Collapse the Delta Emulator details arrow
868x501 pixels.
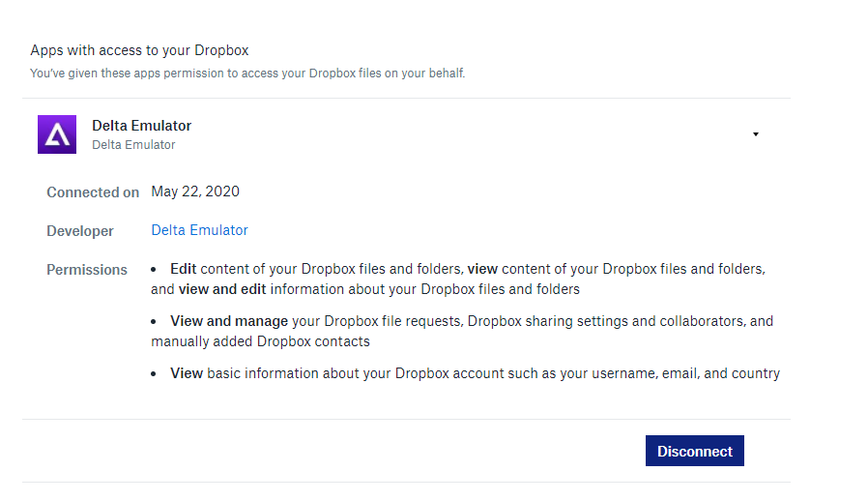[756, 134]
